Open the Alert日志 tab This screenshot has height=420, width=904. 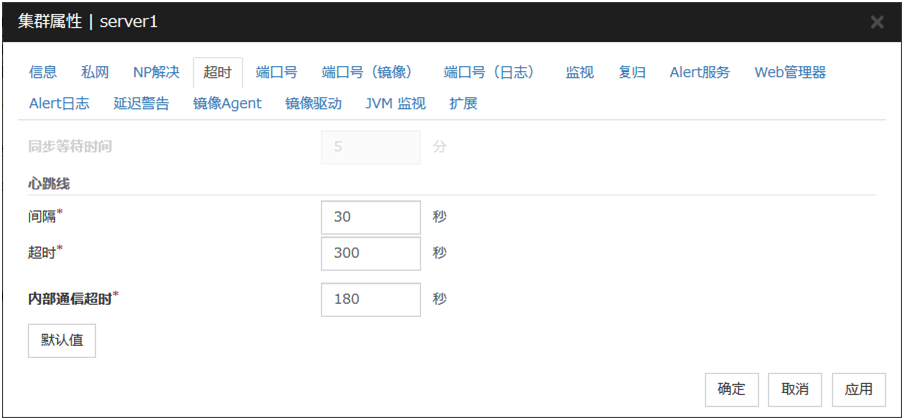(59, 103)
